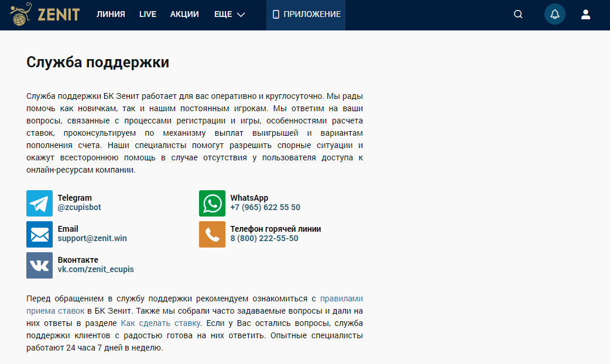Click the phone icon beside ПРИЛОЖЕНИЕ
Screen dimensions: 610x364
point(276,15)
